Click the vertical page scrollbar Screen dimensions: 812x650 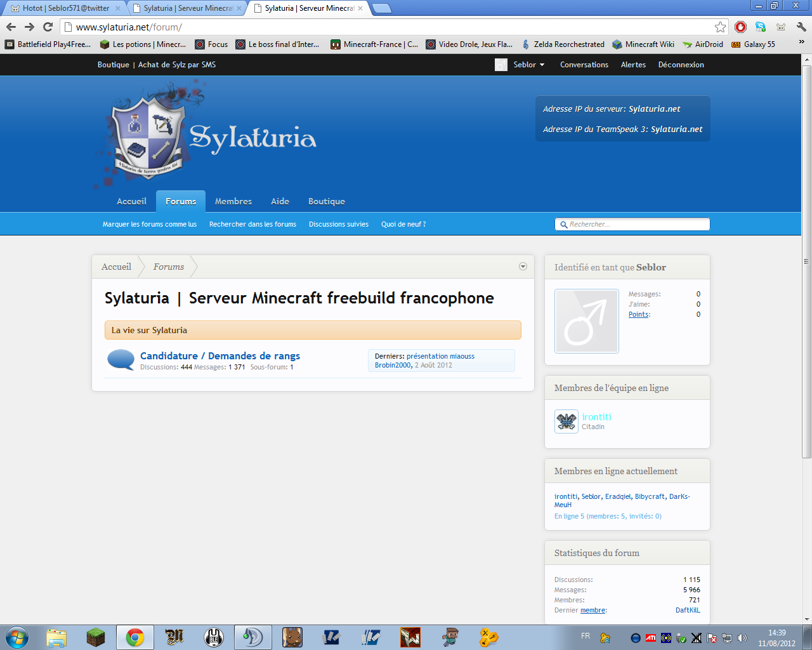[806, 260]
